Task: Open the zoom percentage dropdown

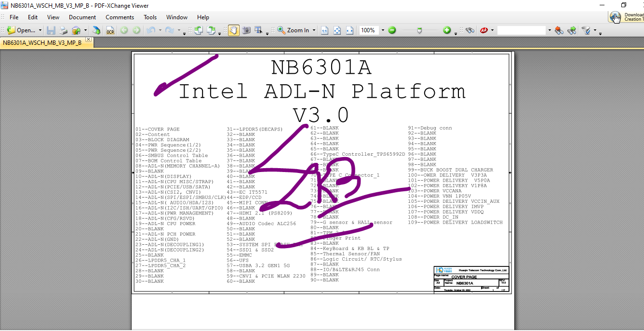Action: coord(383,30)
